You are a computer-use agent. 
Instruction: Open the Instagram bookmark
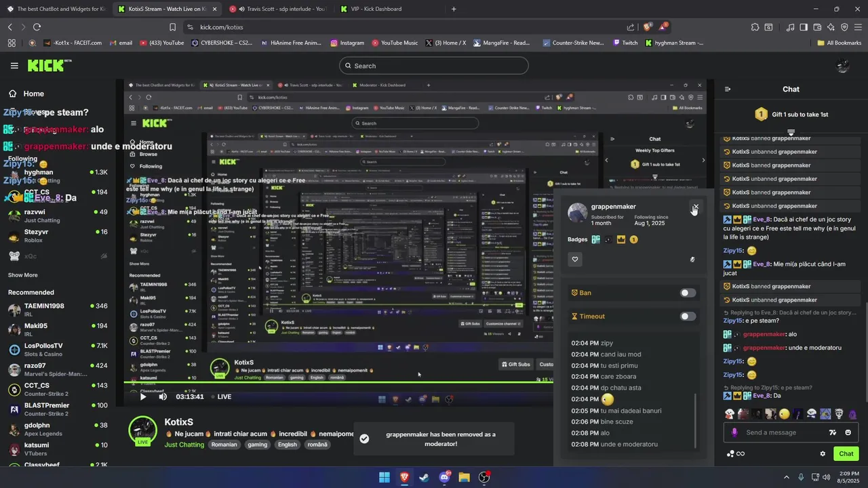347,43
